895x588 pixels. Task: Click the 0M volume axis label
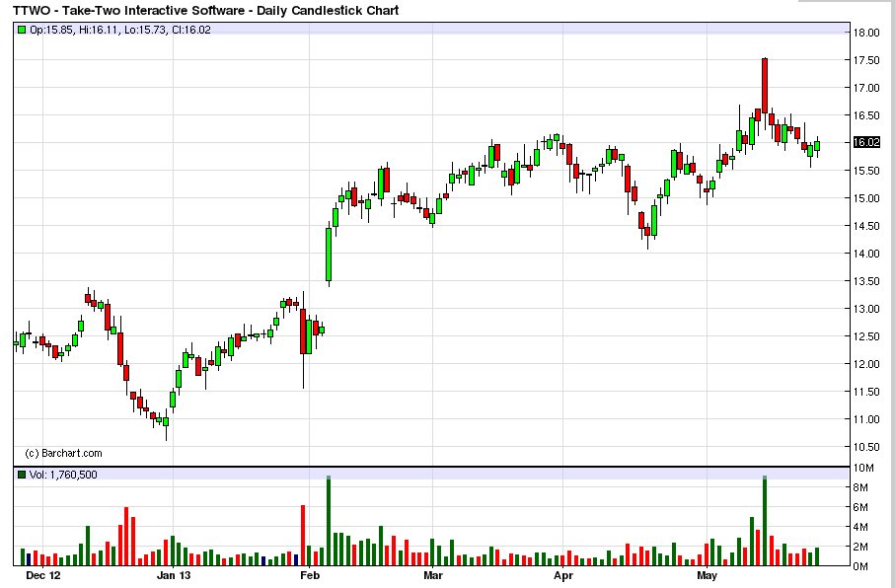(861, 566)
